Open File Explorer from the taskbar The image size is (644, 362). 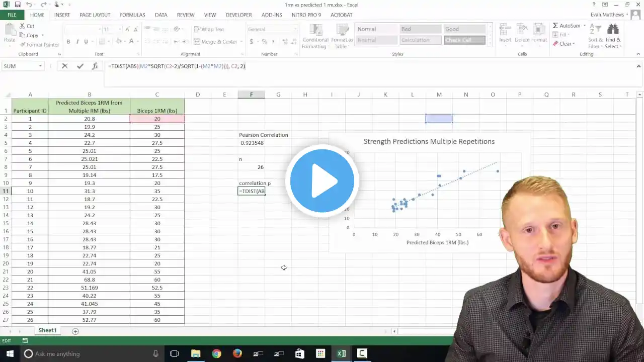tap(195, 353)
